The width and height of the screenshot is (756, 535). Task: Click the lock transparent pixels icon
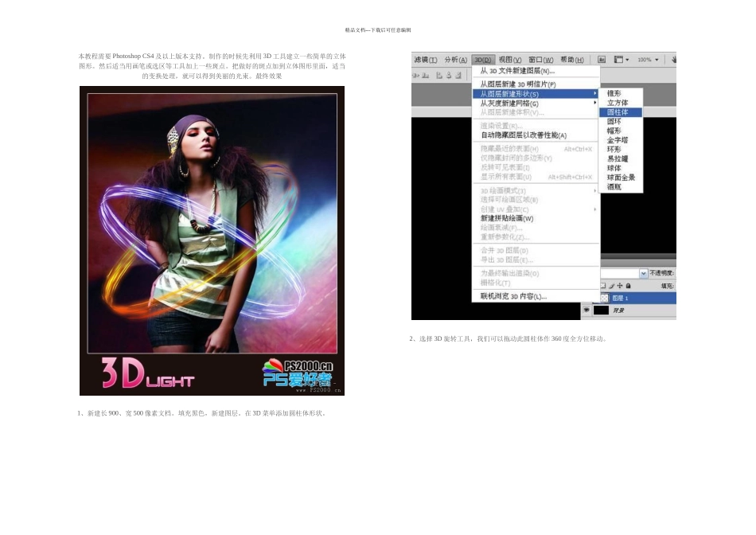pos(603,286)
